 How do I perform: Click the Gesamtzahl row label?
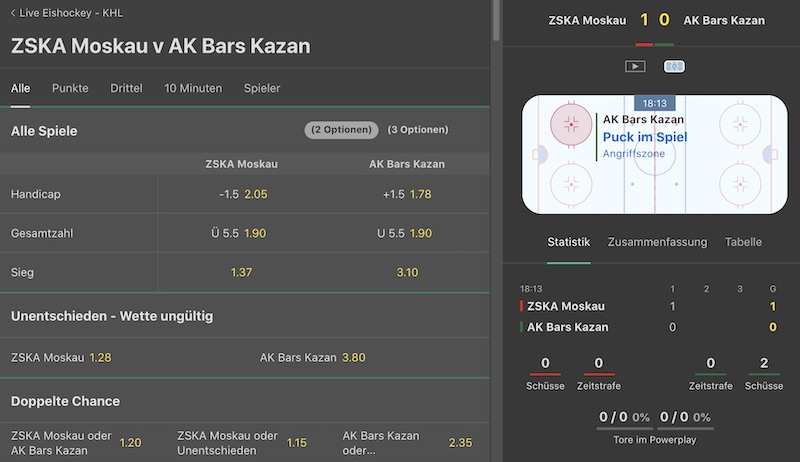point(42,234)
